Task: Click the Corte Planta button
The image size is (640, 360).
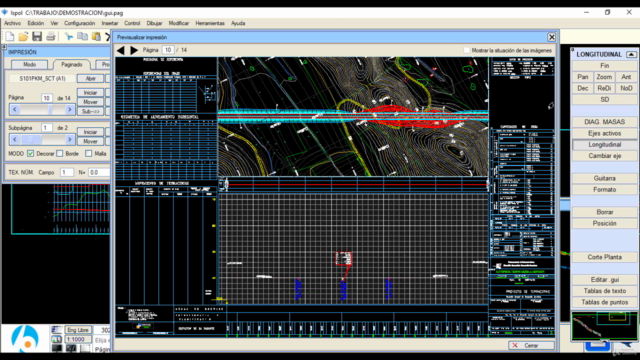Action: (604, 257)
